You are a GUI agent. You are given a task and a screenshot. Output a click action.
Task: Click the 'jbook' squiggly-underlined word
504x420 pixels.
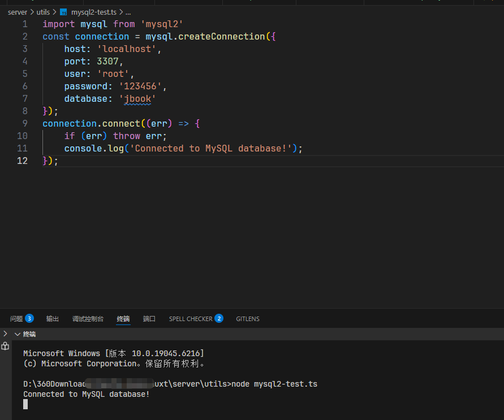click(137, 98)
